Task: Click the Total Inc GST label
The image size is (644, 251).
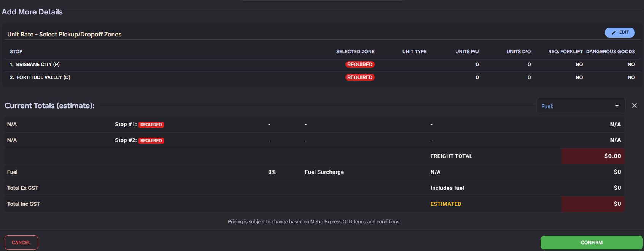Action: tap(24, 204)
